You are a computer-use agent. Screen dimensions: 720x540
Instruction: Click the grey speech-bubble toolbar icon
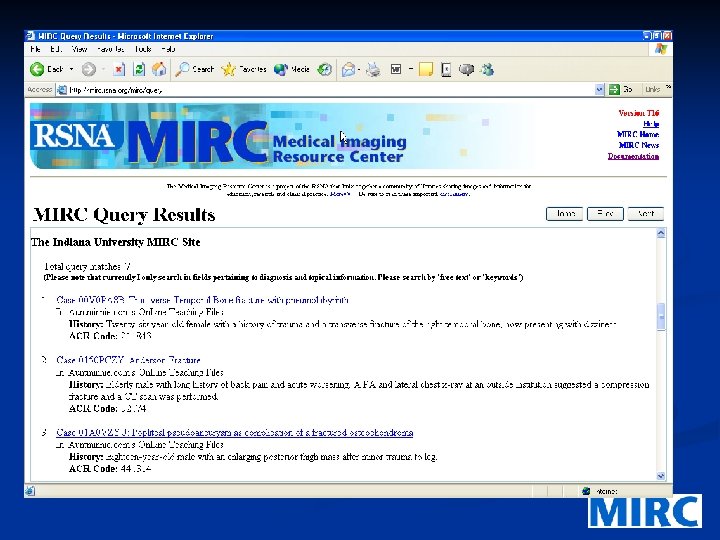467,69
